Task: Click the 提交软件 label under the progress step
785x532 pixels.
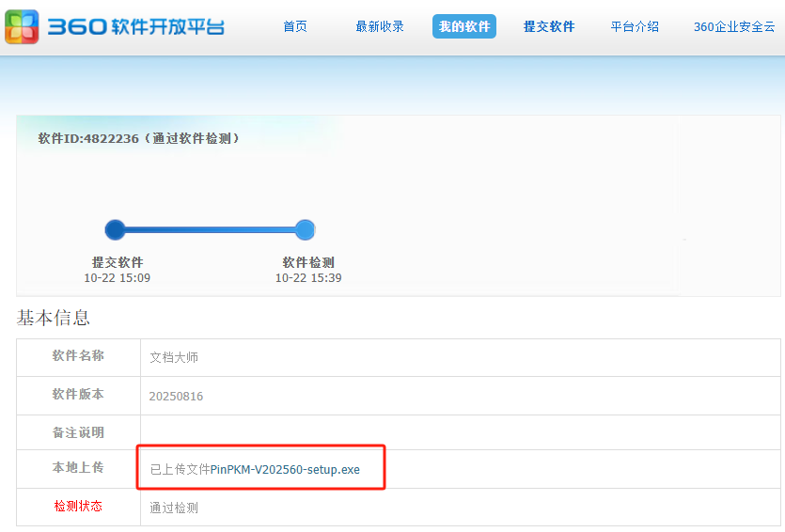Action: (118, 262)
